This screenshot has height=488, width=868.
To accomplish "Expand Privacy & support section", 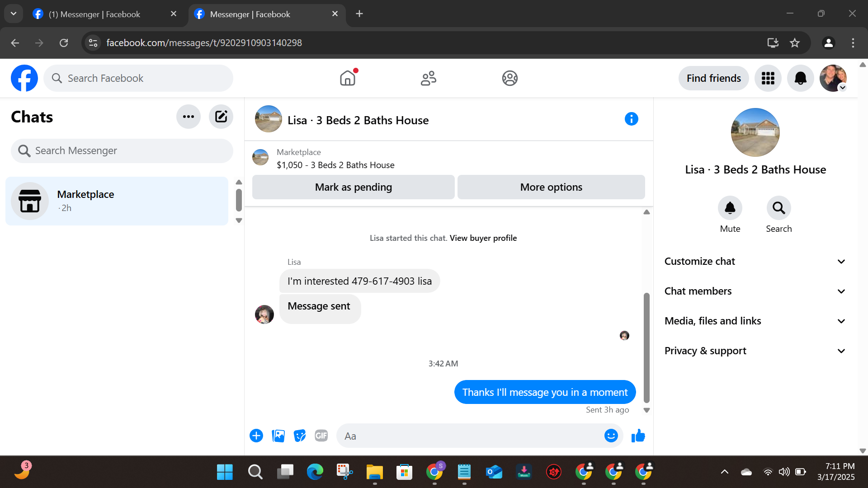I will (x=755, y=351).
